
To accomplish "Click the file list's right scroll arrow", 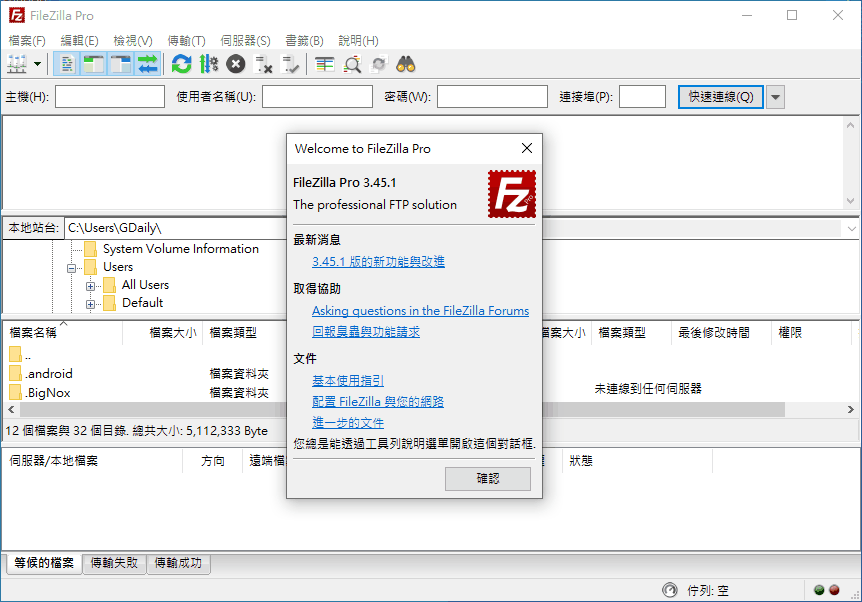I will (x=850, y=410).
